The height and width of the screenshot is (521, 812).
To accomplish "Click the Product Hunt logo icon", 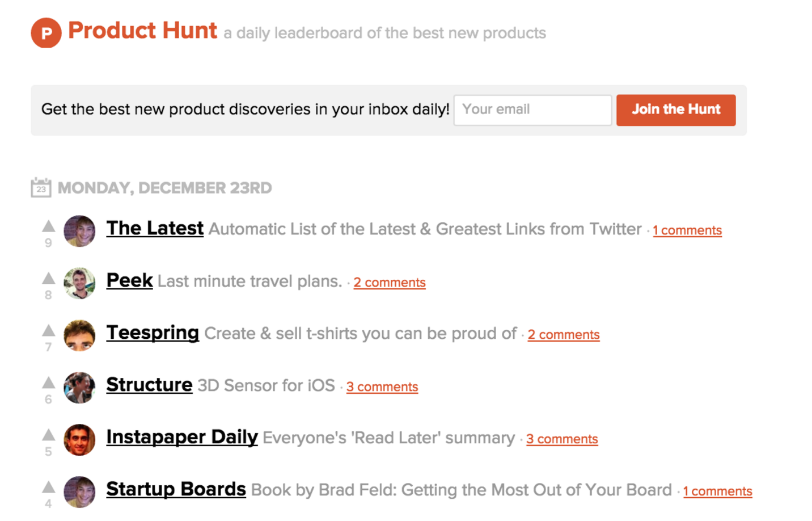I will tap(46, 33).
